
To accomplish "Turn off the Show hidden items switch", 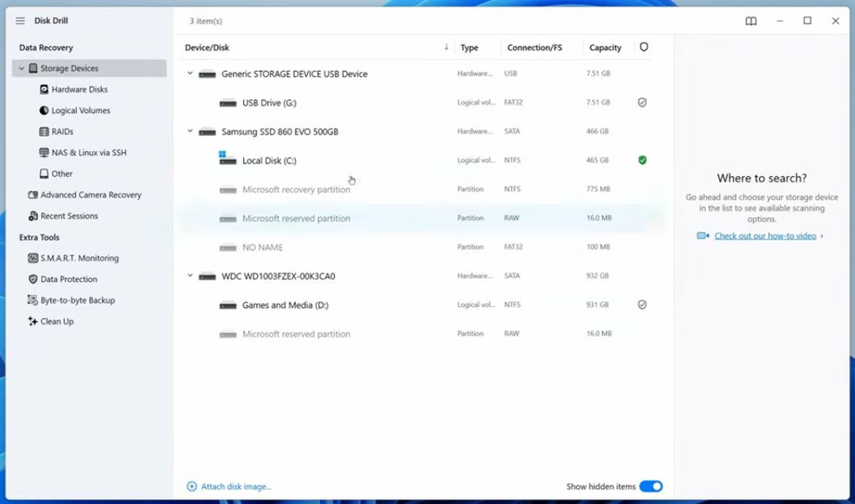I will tap(651, 486).
